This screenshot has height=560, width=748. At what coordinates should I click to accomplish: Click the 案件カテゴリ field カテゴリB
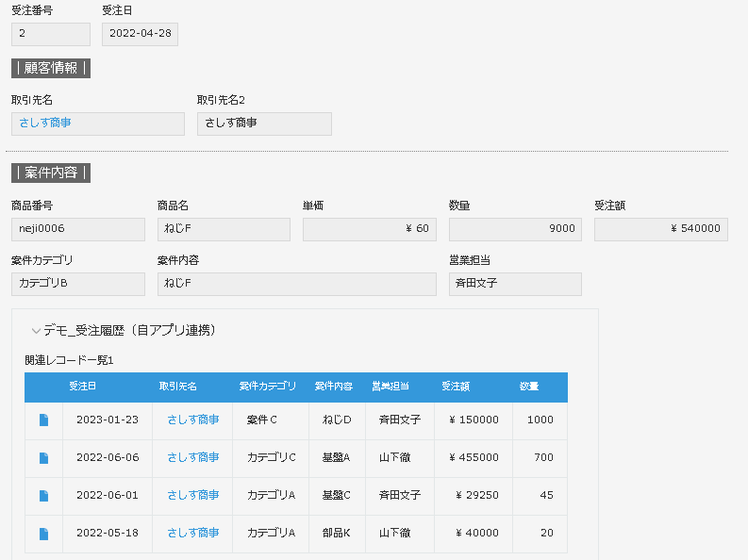pyautogui.click(x=77, y=284)
